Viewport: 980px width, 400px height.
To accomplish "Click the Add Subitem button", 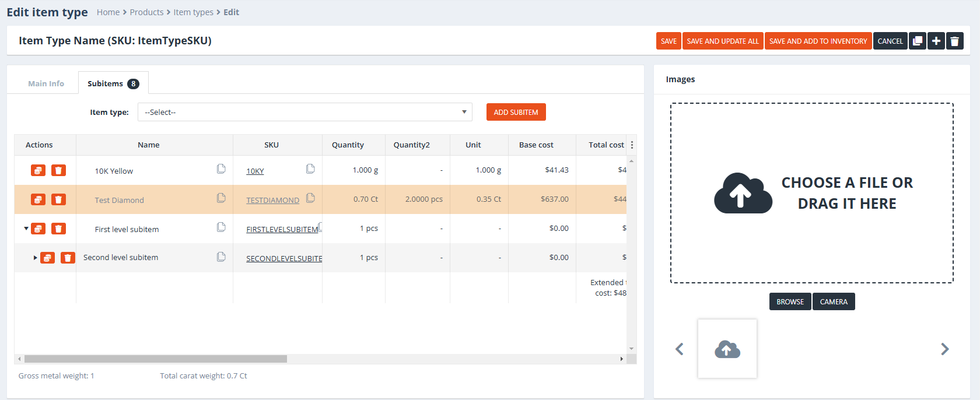I will pyautogui.click(x=516, y=112).
